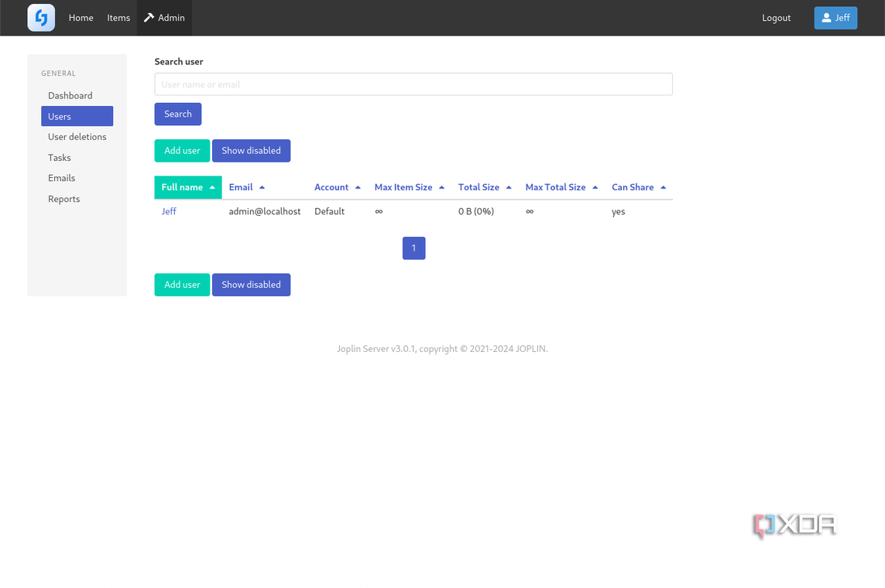Sort by Max Item Size header
Viewport: 885px width, 588px height.
click(x=403, y=187)
